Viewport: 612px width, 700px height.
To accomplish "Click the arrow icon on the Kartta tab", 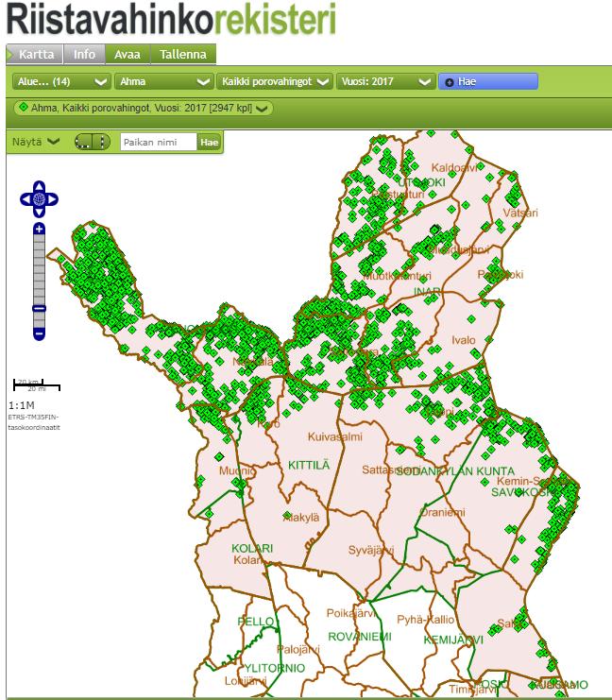I will click(10, 55).
